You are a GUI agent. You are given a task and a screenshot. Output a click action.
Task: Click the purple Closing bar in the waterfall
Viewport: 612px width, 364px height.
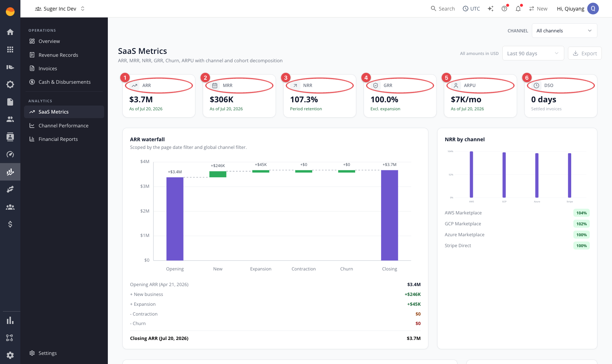click(389, 215)
